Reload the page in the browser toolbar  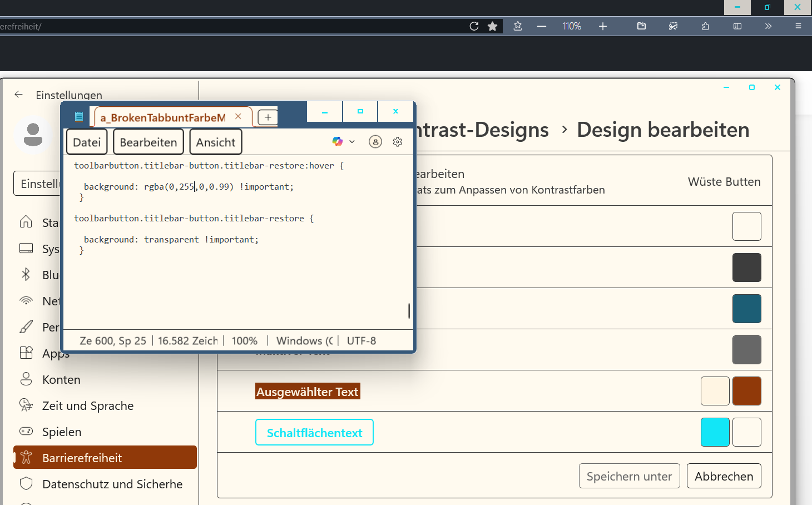[474, 26]
